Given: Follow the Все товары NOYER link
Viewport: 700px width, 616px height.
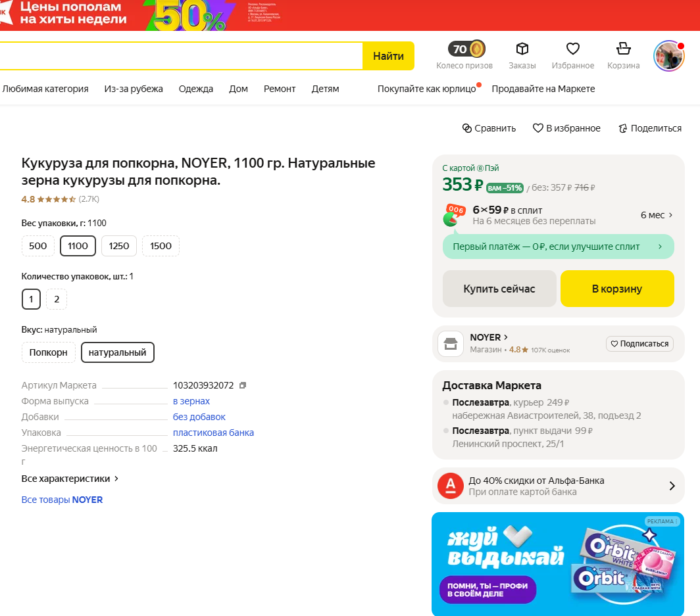Looking at the screenshot, I should tap(62, 500).
